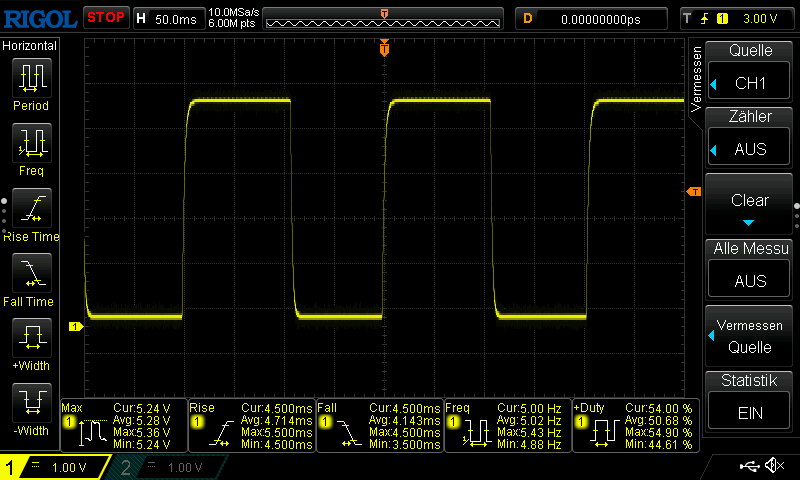Select the Freq measurement icon

click(30, 144)
